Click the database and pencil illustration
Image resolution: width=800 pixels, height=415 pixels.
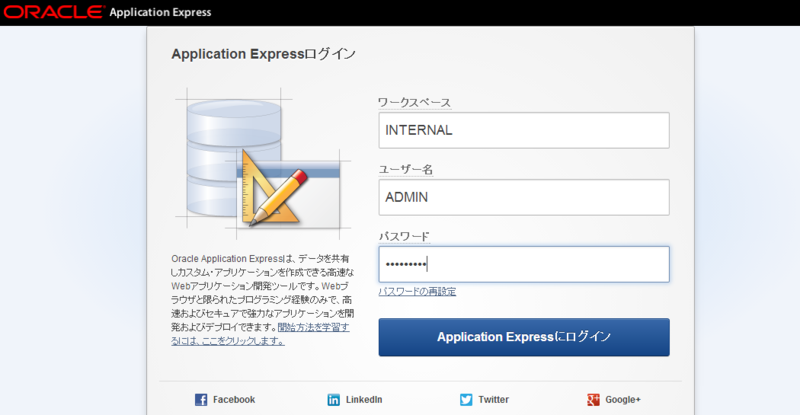point(263,163)
